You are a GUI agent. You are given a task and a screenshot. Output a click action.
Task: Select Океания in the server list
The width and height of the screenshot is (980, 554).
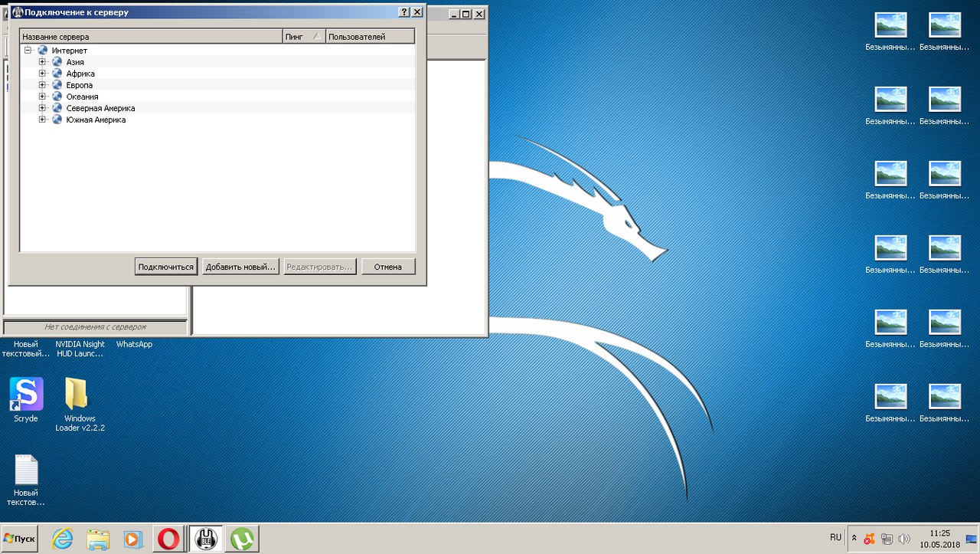[82, 97]
